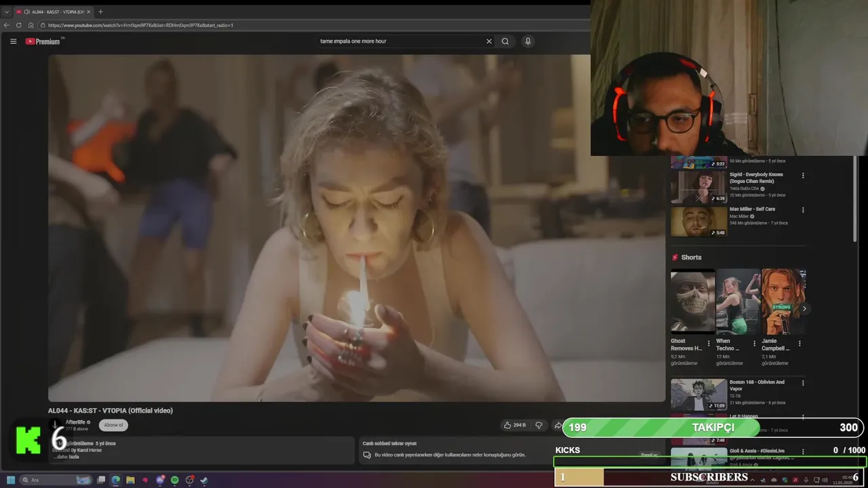Click the taskbar 'Ara' search box
This screenshot has height=488, width=868.
(57, 480)
